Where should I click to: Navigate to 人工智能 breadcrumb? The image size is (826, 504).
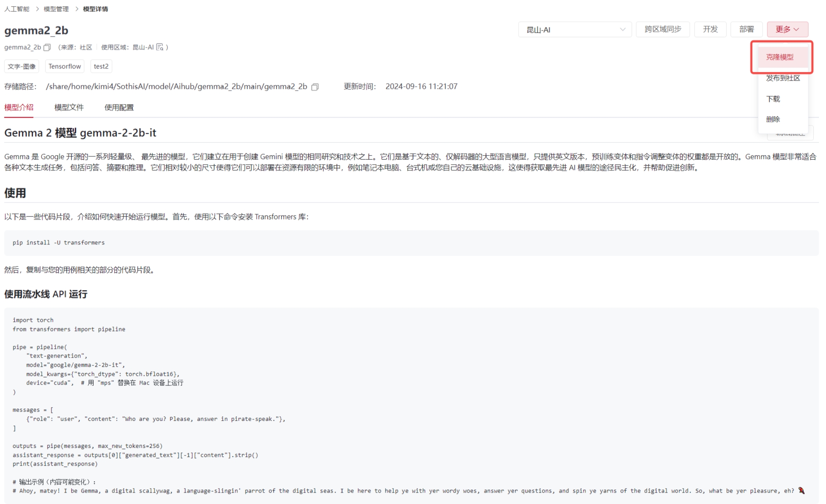pyautogui.click(x=17, y=9)
